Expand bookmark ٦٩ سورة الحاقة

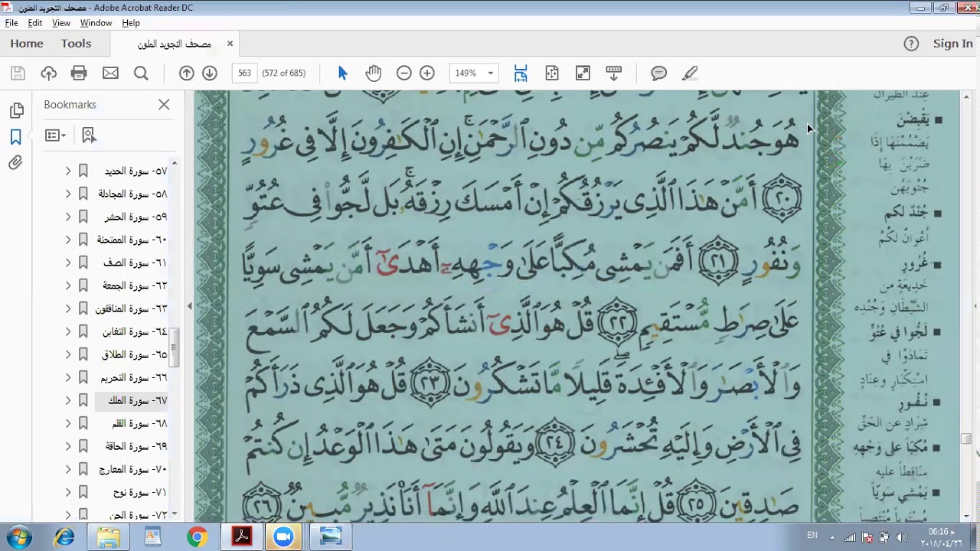pyautogui.click(x=67, y=446)
